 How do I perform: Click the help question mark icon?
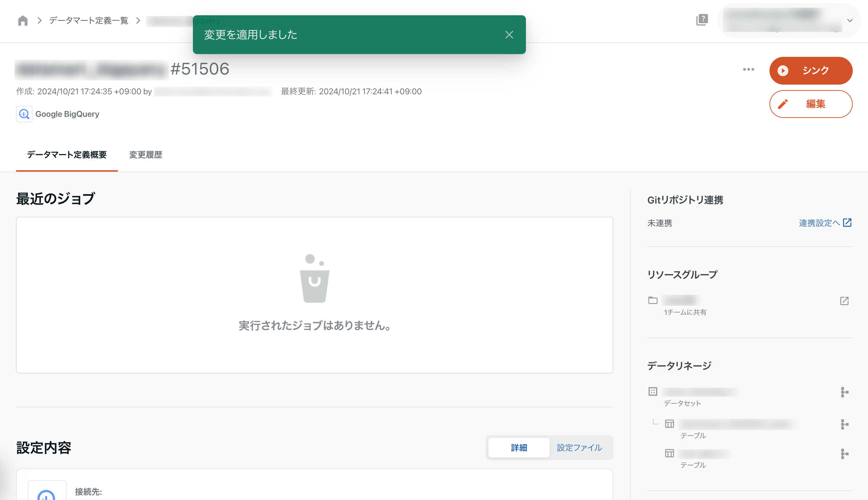coord(702,20)
